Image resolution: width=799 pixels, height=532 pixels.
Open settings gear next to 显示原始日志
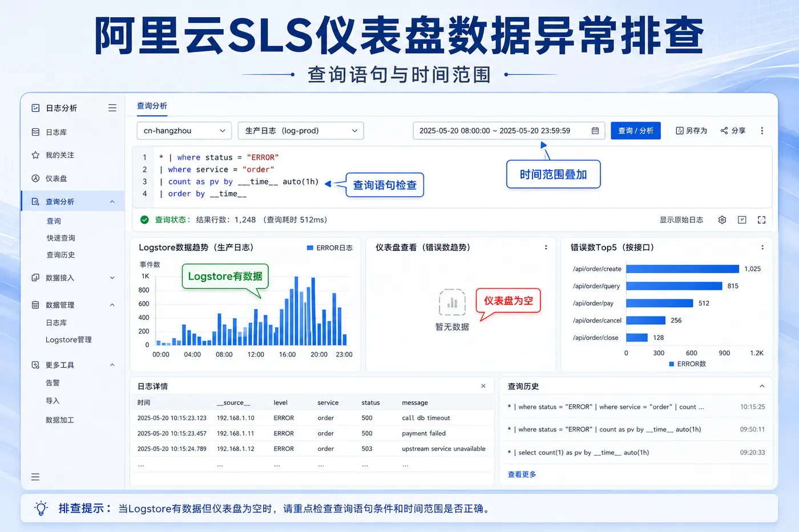tap(722, 220)
